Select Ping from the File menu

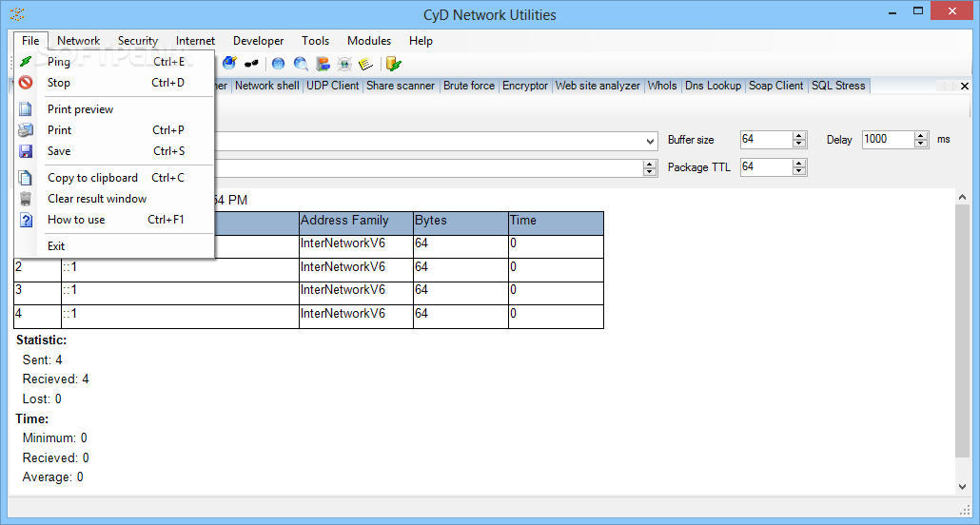pos(114,62)
